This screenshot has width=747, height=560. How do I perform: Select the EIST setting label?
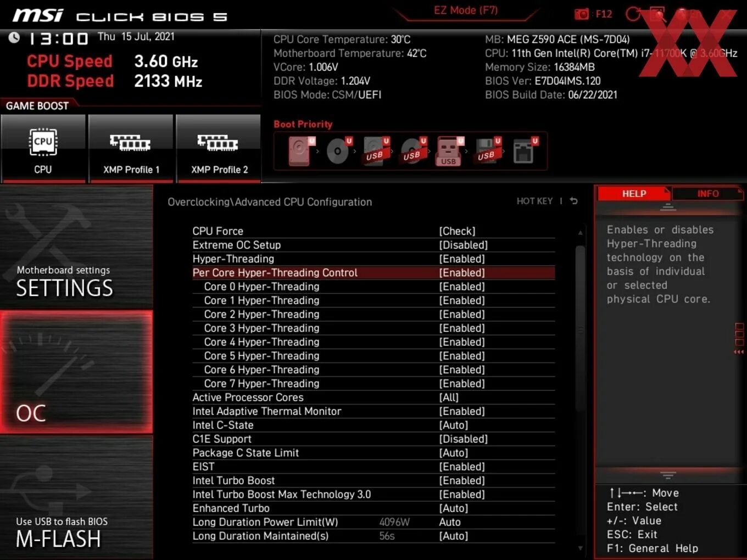coord(203,467)
